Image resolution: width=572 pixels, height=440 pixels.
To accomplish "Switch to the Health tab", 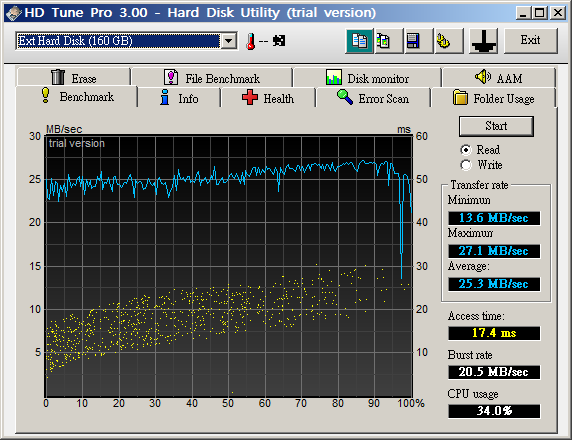I will [268, 98].
